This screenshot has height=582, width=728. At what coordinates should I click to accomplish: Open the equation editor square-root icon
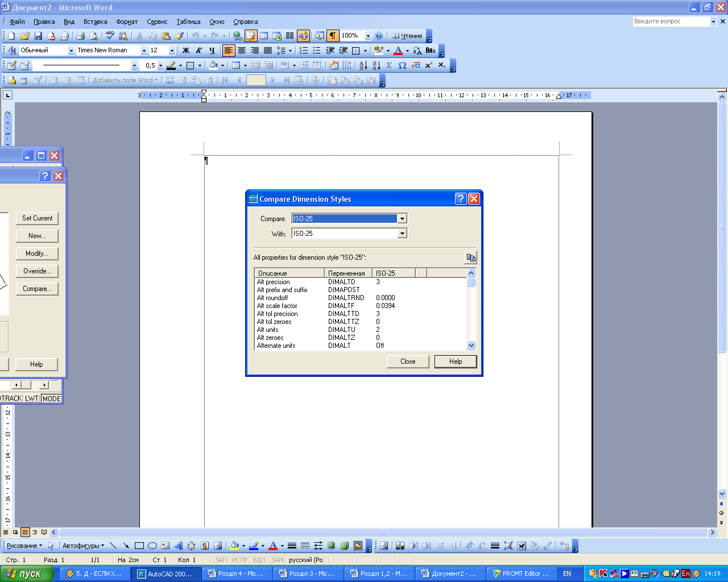tap(416, 65)
